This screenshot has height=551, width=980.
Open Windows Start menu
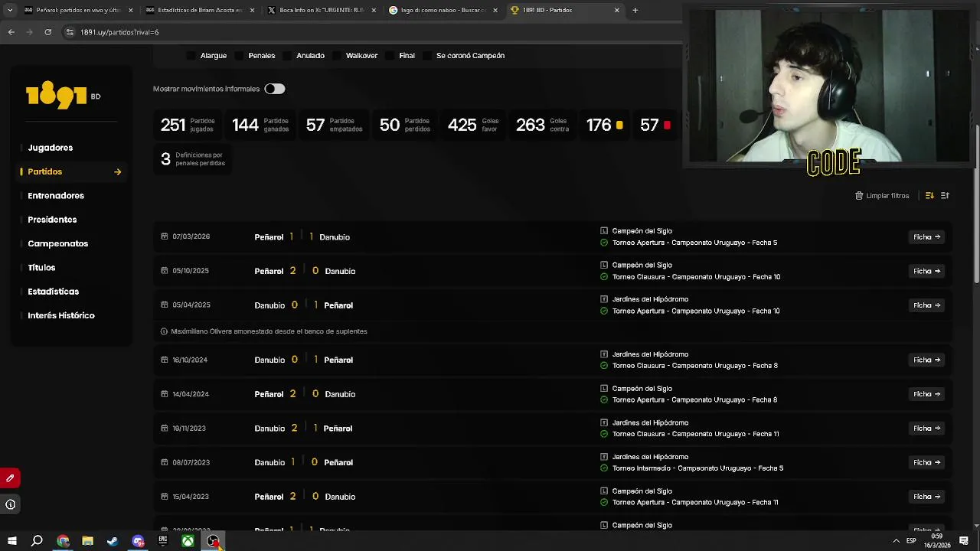coord(11,541)
